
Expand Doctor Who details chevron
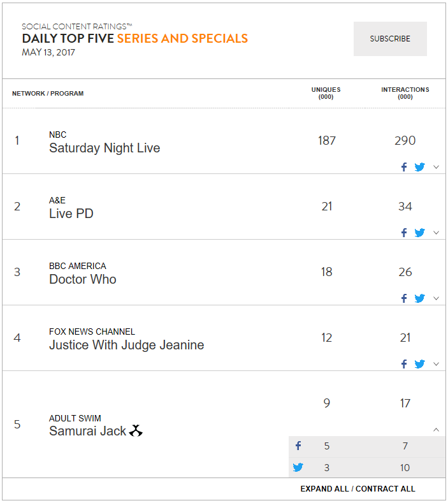436,298
